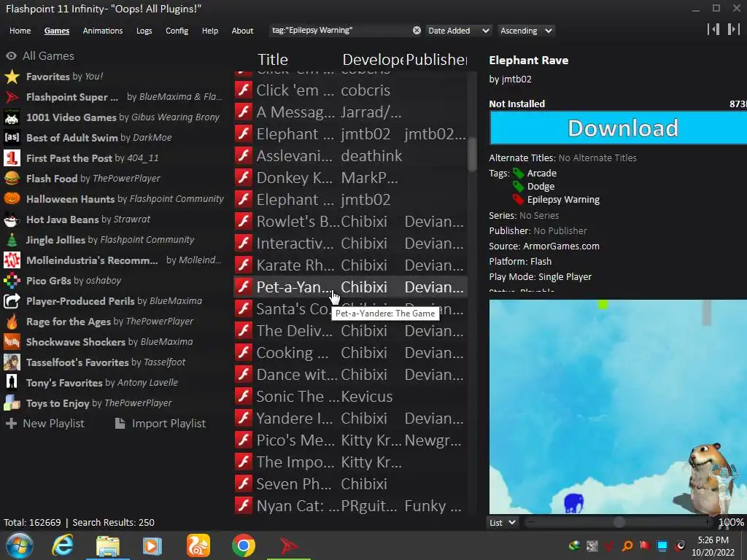The image size is (747, 560).
Task: Open the Molleindustria's Recommendations playlist icon
Action: pos(12,260)
